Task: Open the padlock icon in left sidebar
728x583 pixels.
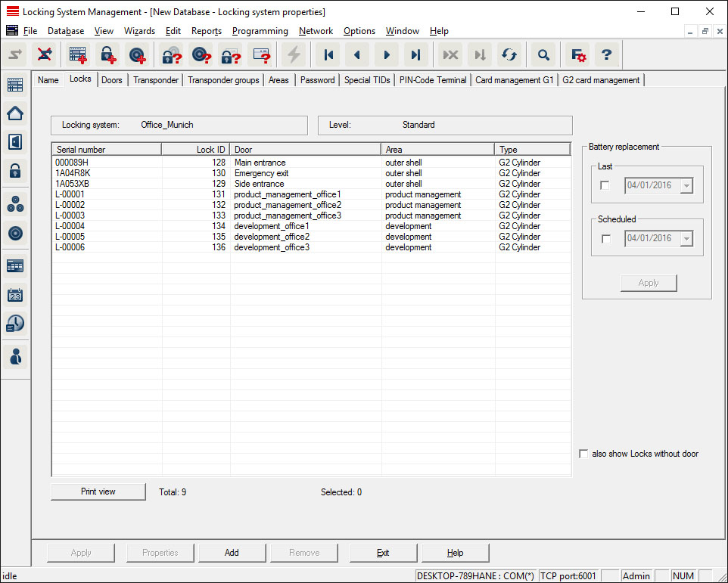Action: click(x=15, y=171)
